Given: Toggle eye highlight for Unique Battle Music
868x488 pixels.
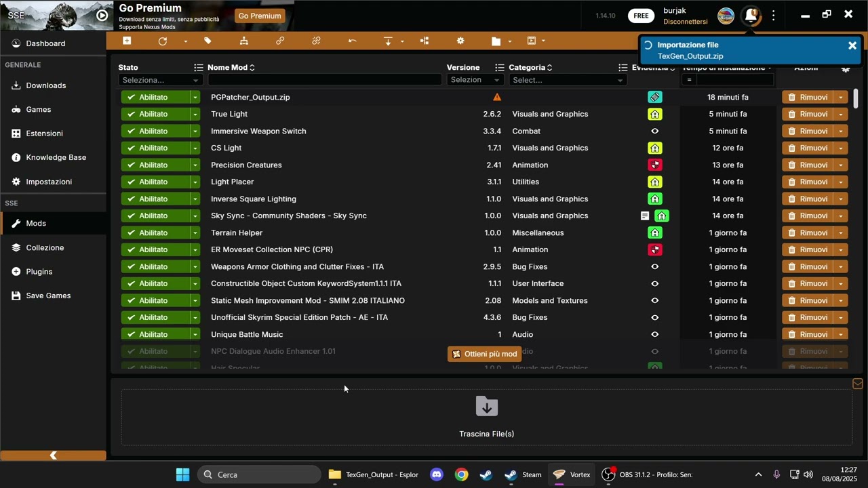Looking at the screenshot, I should click(654, 334).
